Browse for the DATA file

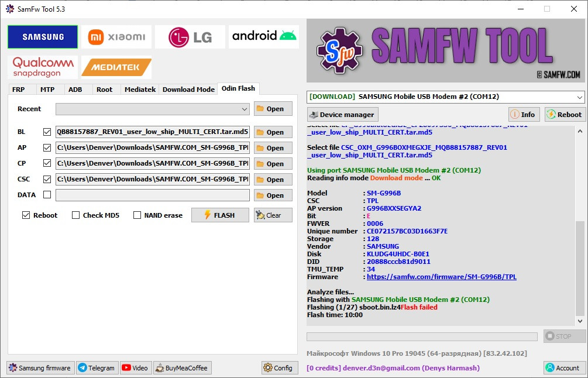[x=273, y=195]
